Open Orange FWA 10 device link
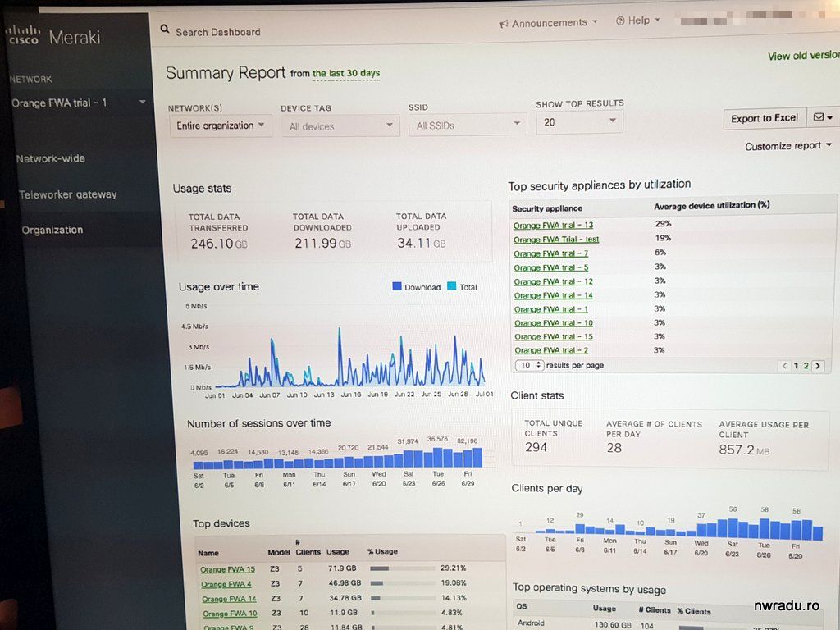Viewport: 840px width, 630px height. [x=230, y=614]
